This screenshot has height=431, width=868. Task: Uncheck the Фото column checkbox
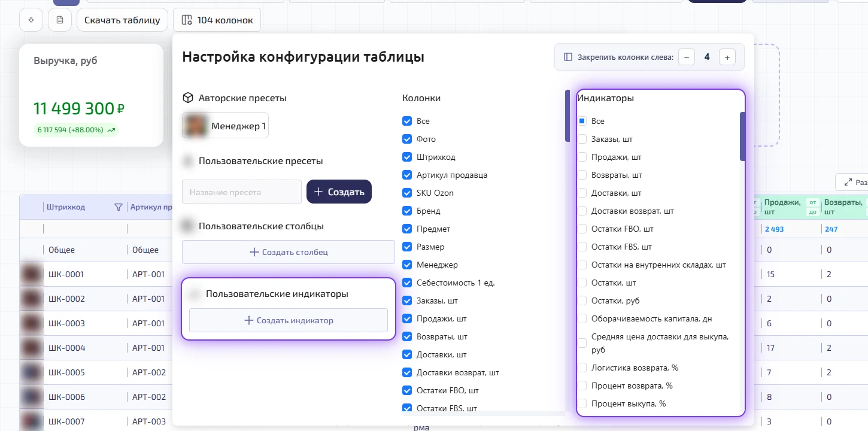(407, 139)
